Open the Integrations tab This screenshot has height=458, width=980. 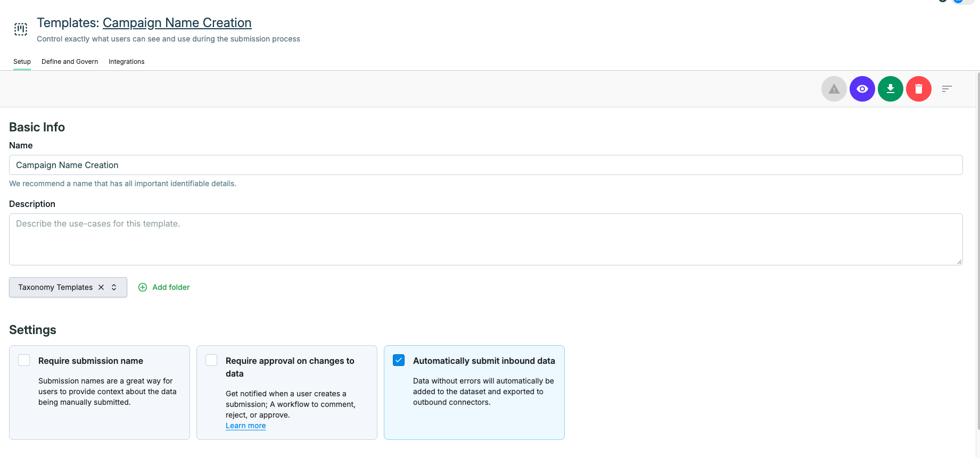[x=127, y=62]
